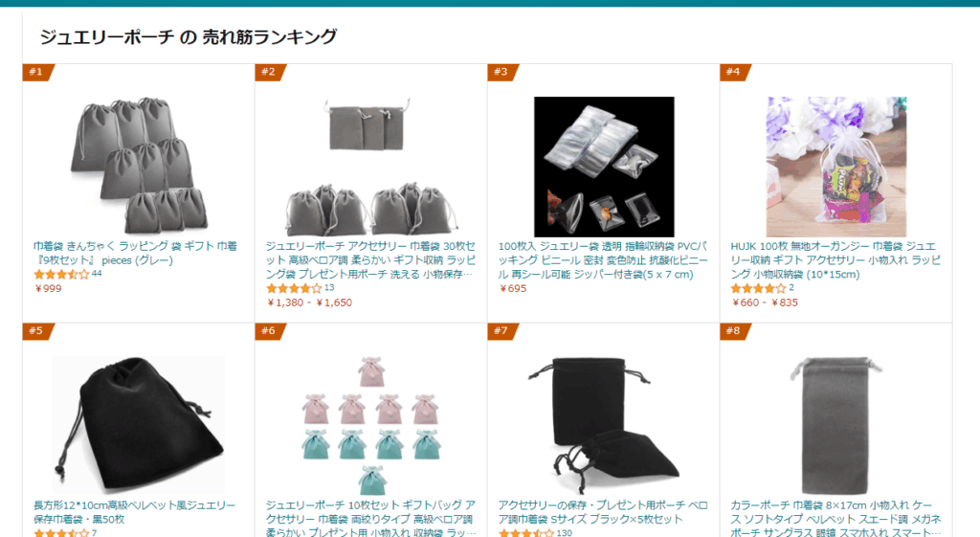Open the #7 black drawstring pouches image

pyautogui.click(x=604, y=425)
